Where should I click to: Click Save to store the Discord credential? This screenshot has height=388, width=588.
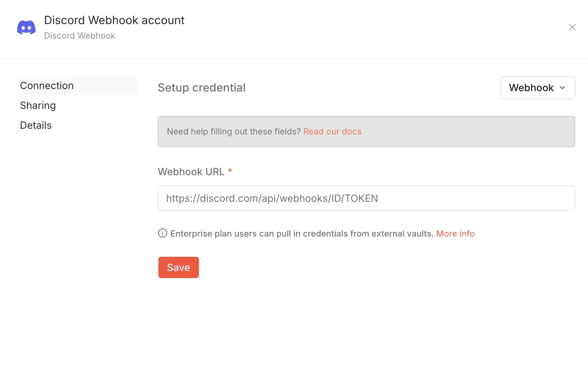click(x=178, y=267)
